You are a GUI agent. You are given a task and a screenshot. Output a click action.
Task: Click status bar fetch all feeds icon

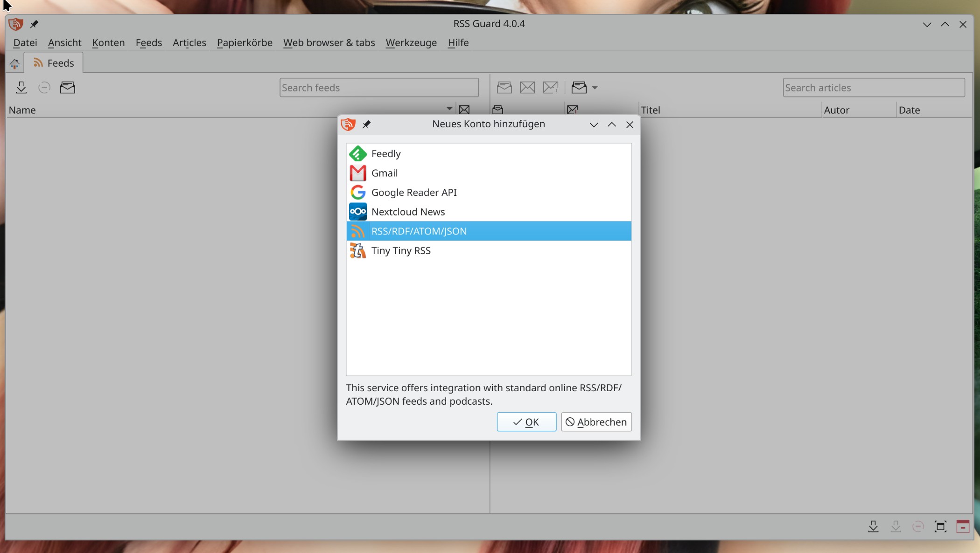tap(873, 526)
